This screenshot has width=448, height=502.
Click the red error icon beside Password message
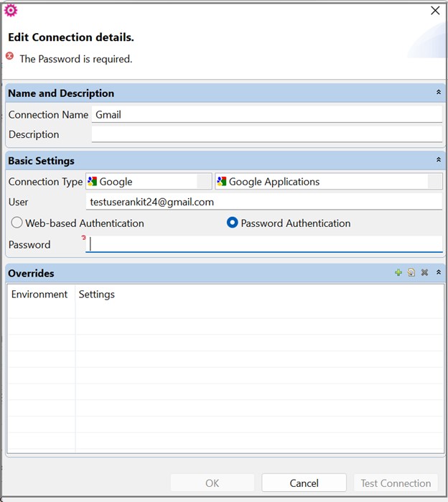pyautogui.click(x=10, y=56)
